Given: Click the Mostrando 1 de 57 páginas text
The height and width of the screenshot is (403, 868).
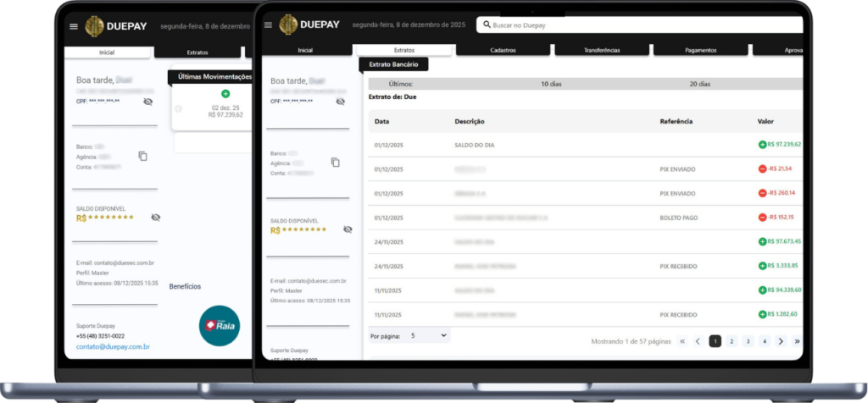Looking at the screenshot, I should pos(631,342).
